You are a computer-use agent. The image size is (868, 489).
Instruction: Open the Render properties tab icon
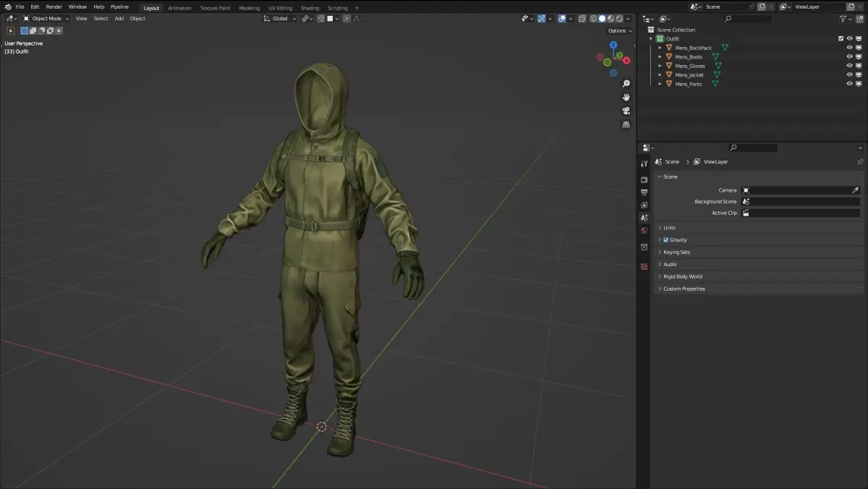(644, 179)
